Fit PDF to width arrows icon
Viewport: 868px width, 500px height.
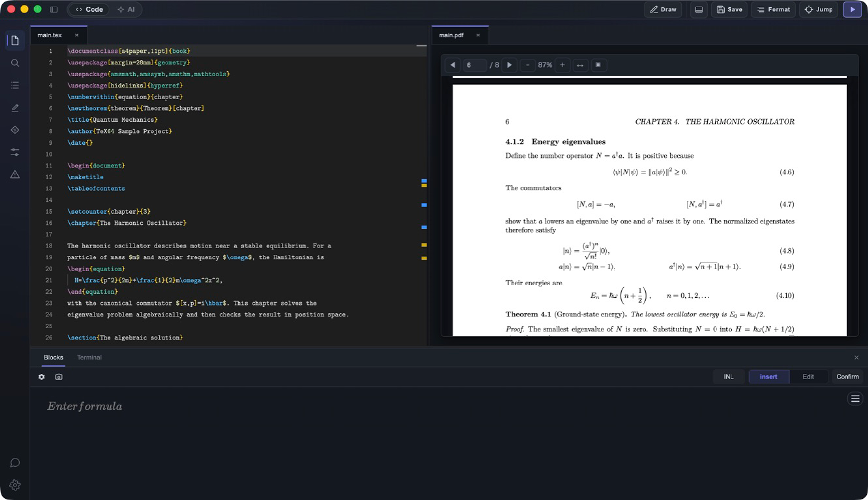click(x=580, y=65)
